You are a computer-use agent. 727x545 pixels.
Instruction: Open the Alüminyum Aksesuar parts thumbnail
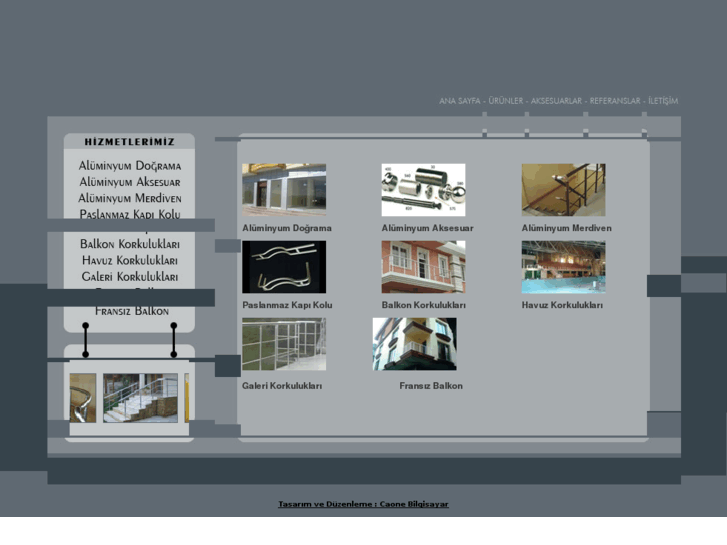(x=423, y=189)
